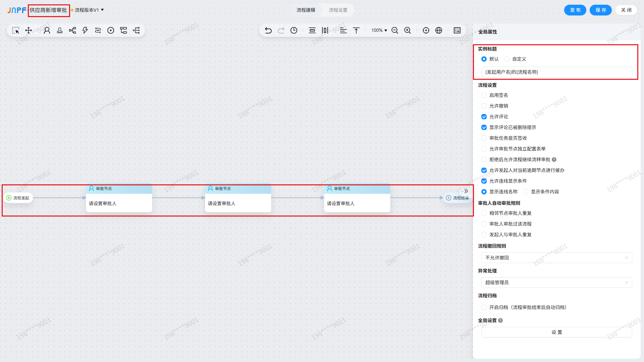Image resolution: width=644 pixels, height=362 pixels.
Task: Switch to the 流程设置 tab
Action: click(x=338, y=10)
